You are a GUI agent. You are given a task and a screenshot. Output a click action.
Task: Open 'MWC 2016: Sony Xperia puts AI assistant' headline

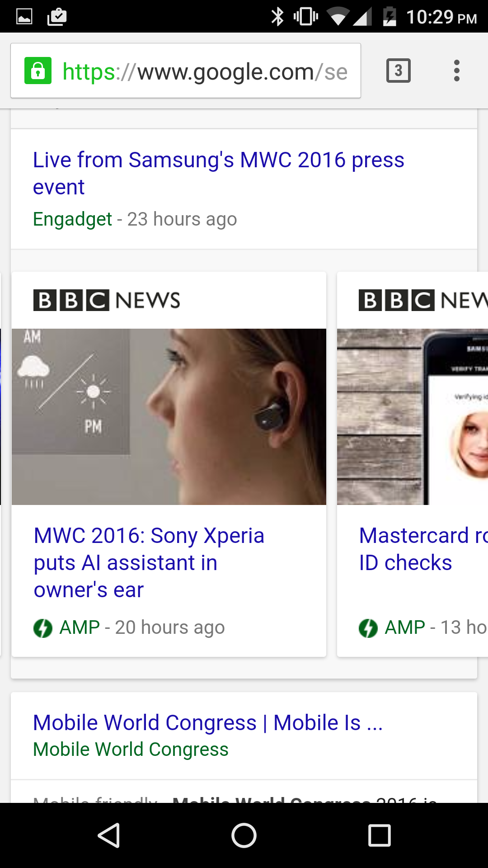pyautogui.click(x=149, y=563)
